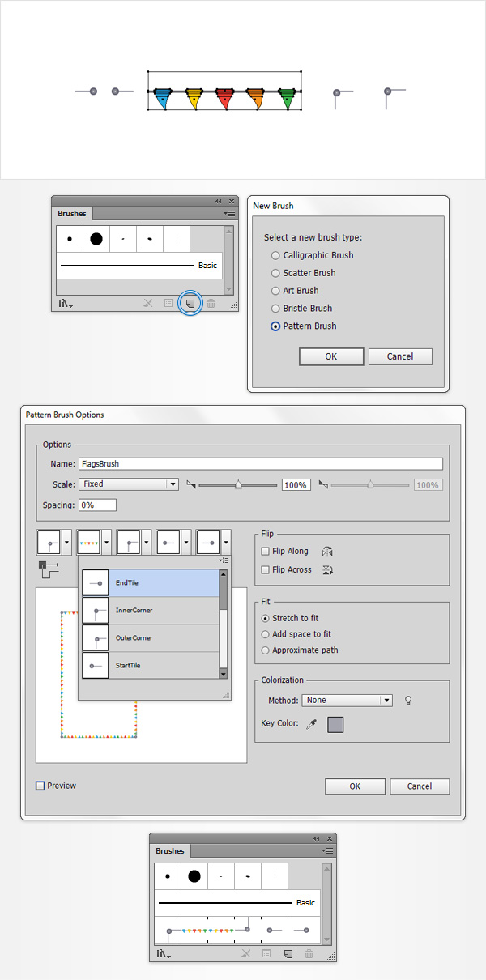Viewport: 486px width, 980px height.
Task: Click Options of Selected Object icon in lower panel
Action: (266, 954)
